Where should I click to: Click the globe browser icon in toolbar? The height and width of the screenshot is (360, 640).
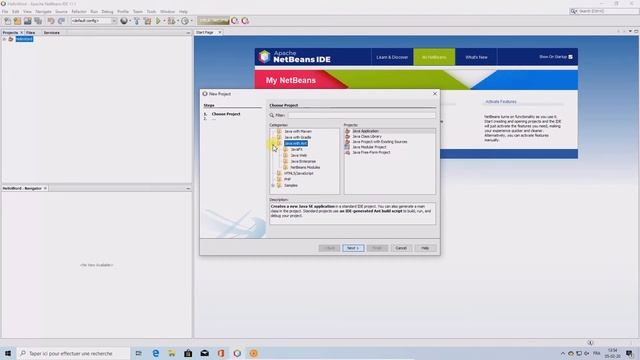point(124,21)
